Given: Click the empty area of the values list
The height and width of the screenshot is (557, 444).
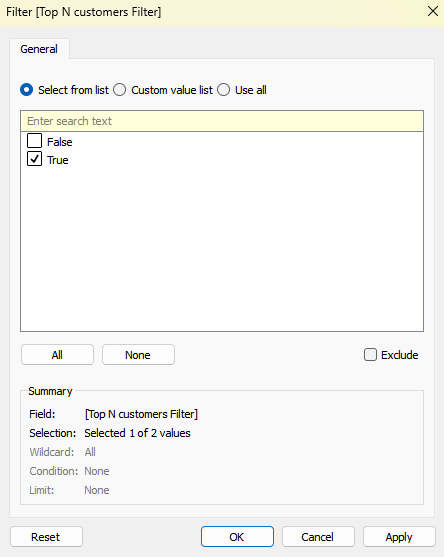Looking at the screenshot, I should click(222, 249).
